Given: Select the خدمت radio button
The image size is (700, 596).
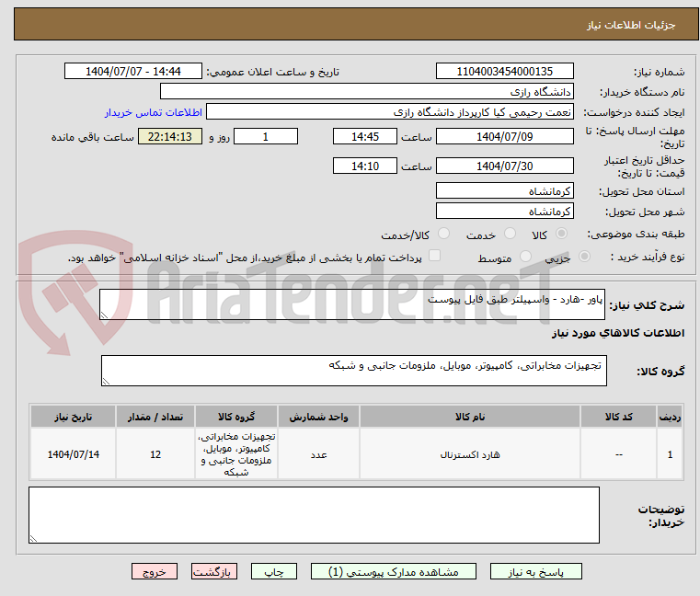Looking at the screenshot, I should [510, 234].
